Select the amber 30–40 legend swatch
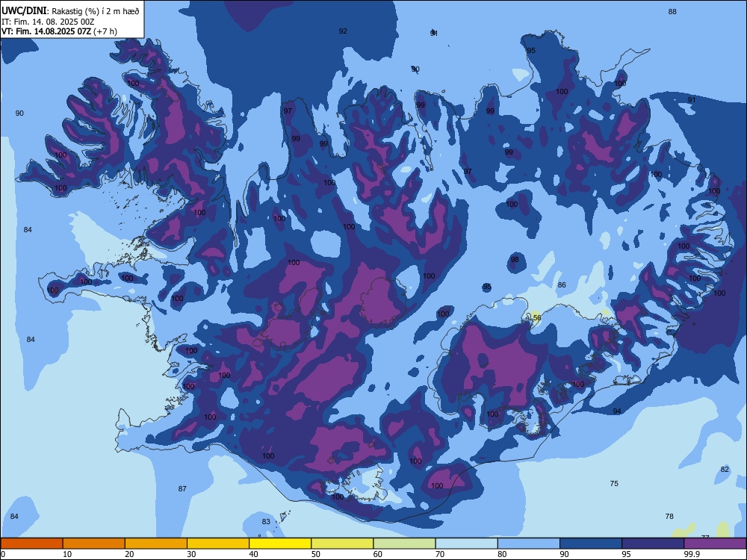 coord(218,544)
